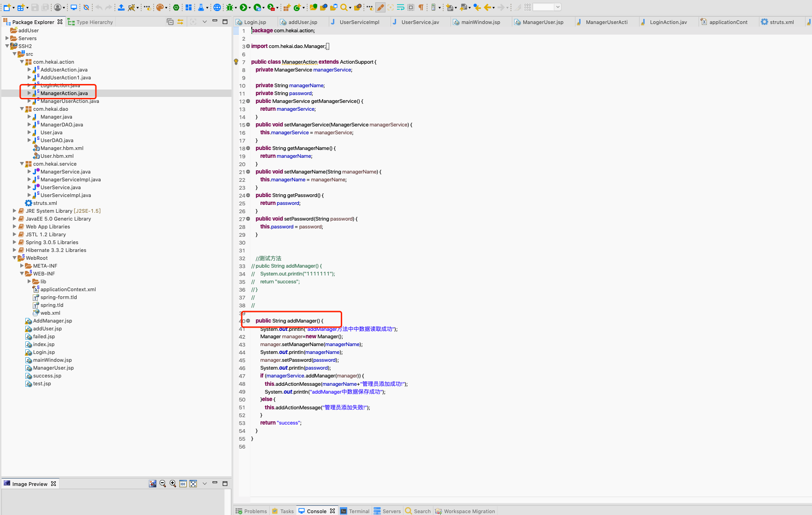812x515 pixels.
Task: Click actual size 100 icon in Image Preview
Action: [183, 484]
